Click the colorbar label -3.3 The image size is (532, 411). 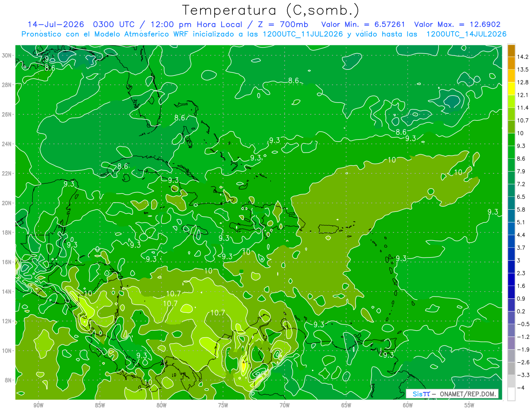click(x=523, y=375)
